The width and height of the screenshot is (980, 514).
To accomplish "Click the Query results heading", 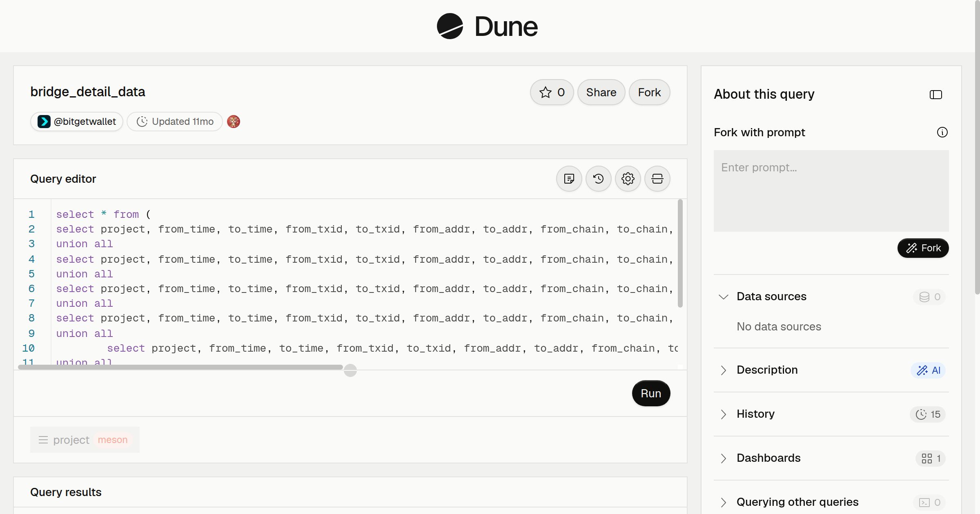I will pyautogui.click(x=66, y=492).
